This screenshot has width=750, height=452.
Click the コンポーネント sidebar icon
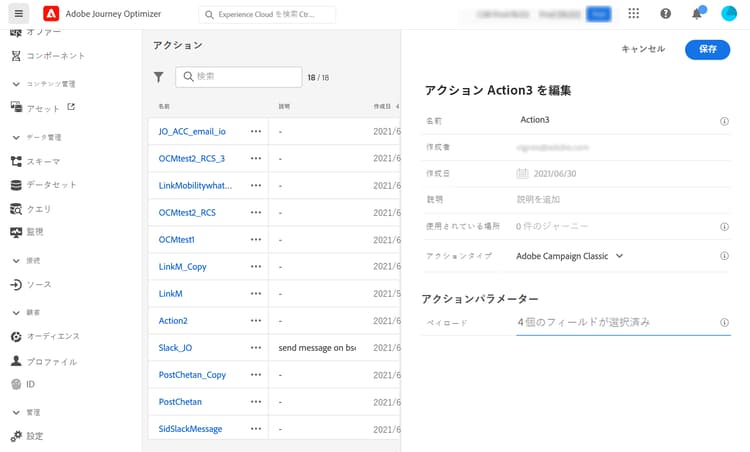click(16, 56)
